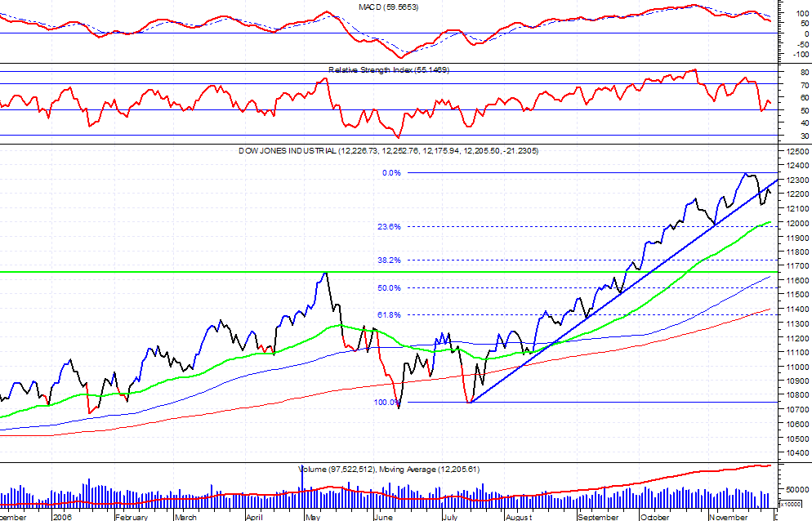Click the 11100 price axis label
The width and height of the screenshot is (812, 521).
(x=796, y=352)
